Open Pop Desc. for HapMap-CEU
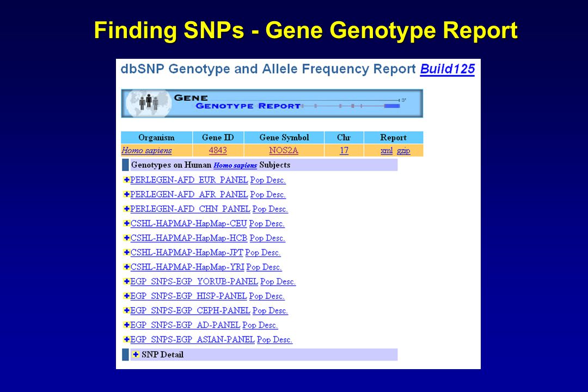This screenshot has width=588, height=392. 267,224
